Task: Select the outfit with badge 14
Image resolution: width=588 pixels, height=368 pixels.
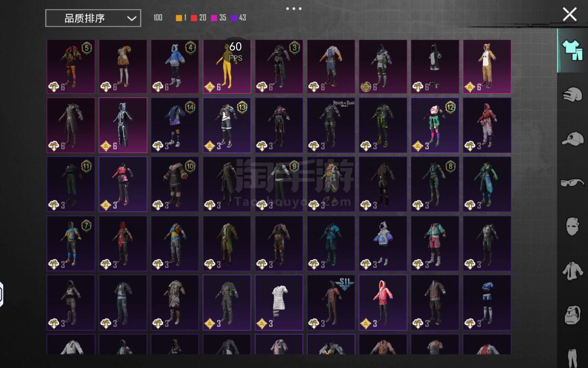Action: pyautogui.click(x=175, y=125)
